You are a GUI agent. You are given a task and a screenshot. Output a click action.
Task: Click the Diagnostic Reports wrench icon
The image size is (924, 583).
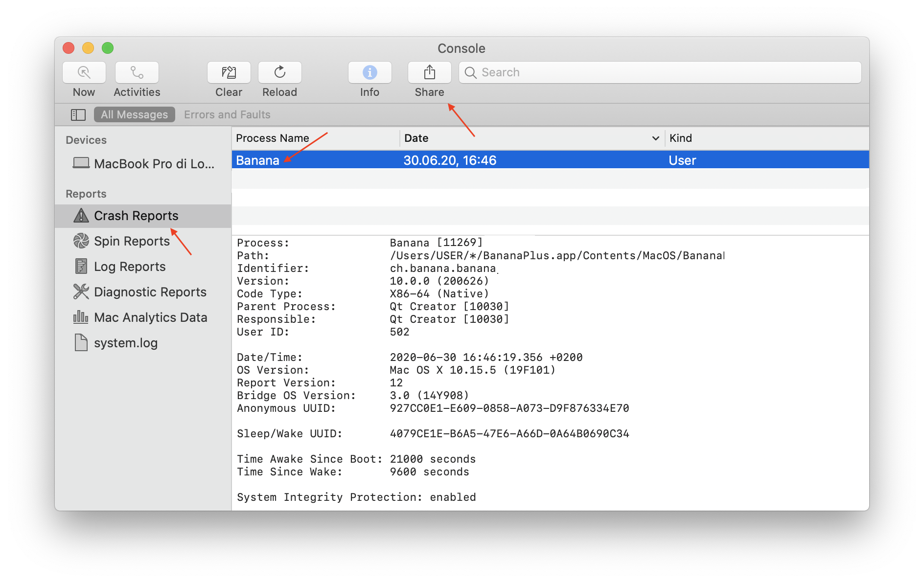(x=81, y=291)
